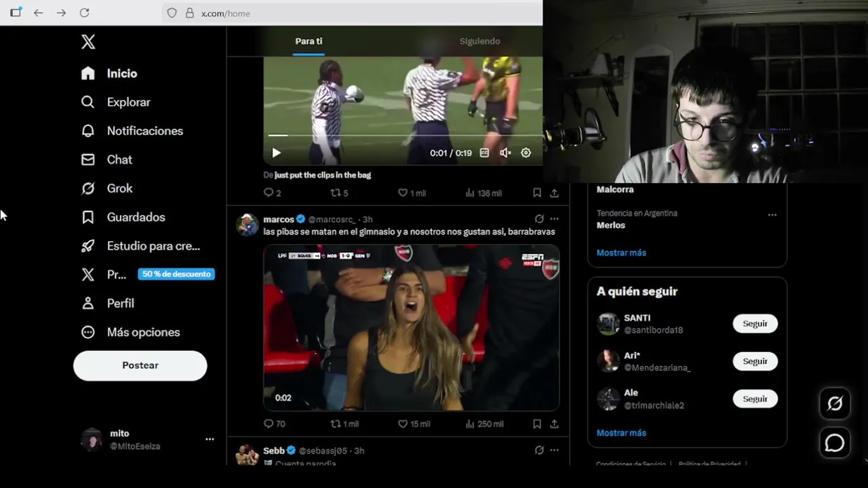Open the Malcorra trend
The image size is (868, 488).
(x=615, y=190)
